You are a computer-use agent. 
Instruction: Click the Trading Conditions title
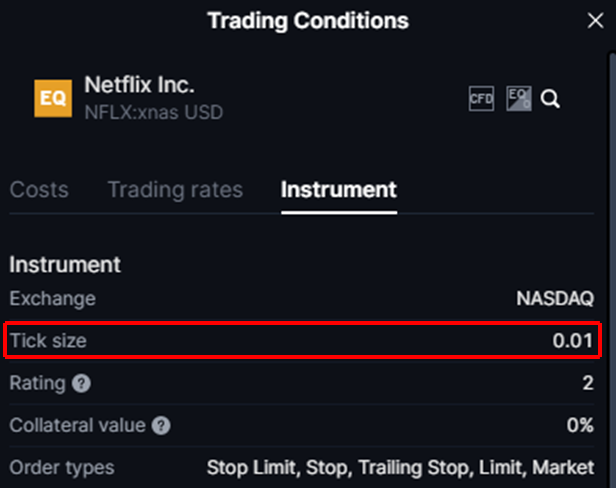308,20
